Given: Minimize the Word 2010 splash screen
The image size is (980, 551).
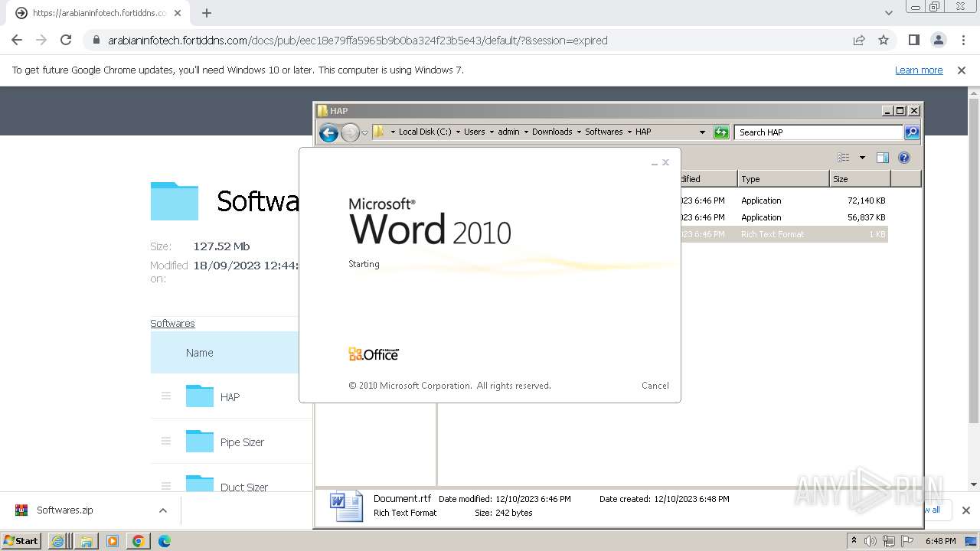Looking at the screenshot, I should (655, 163).
